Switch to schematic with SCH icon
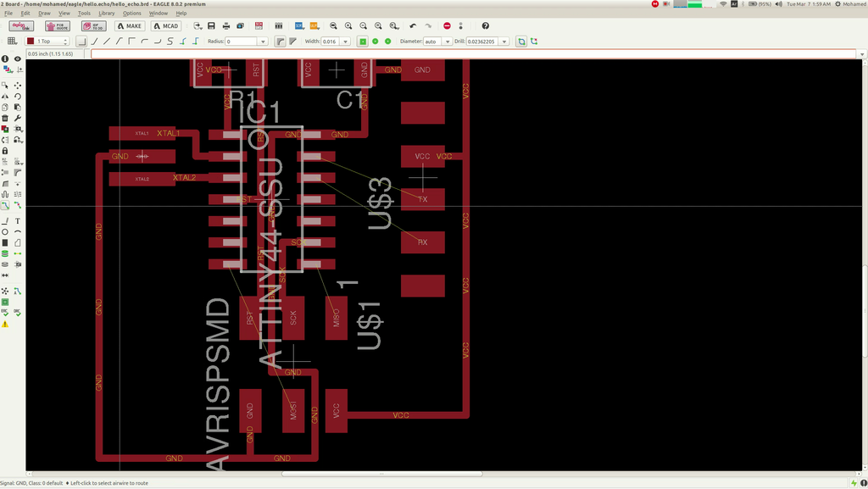The image size is (868, 489). pyautogui.click(x=259, y=26)
